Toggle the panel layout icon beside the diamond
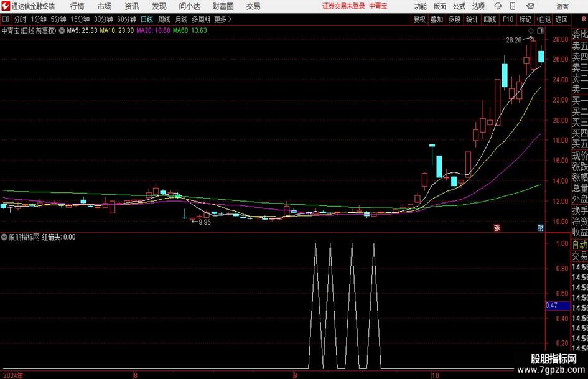 coord(540,30)
